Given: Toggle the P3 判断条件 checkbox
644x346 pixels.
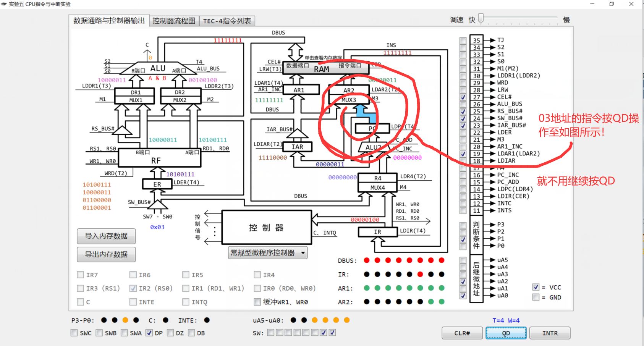Looking at the screenshot, I should point(463,225).
